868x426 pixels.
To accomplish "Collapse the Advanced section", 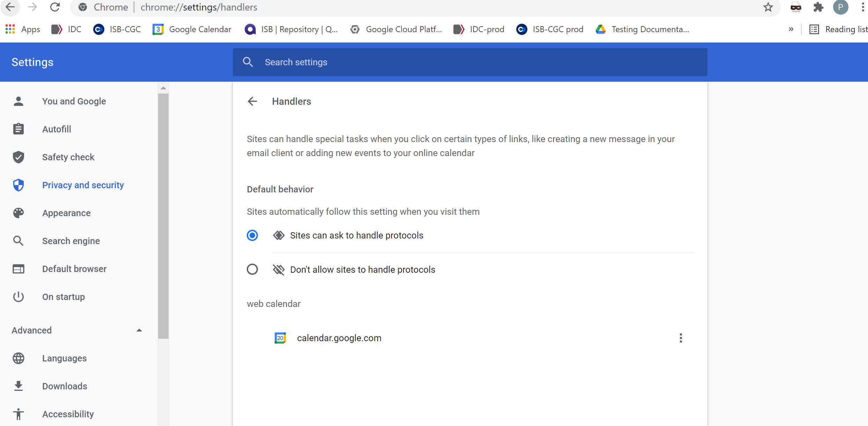I will (x=139, y=330).
